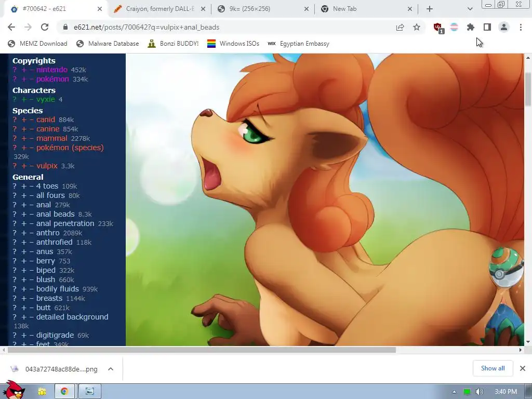This screenshot has width=532, height=399.
Task: Click vertical scrollbar up arrow
Action: (x=528, y=58)
